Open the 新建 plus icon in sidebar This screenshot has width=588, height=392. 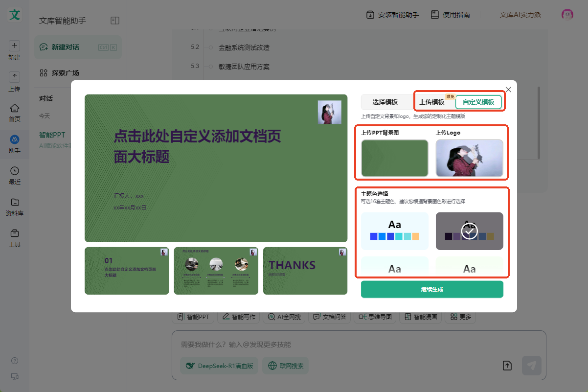point(15,46)
